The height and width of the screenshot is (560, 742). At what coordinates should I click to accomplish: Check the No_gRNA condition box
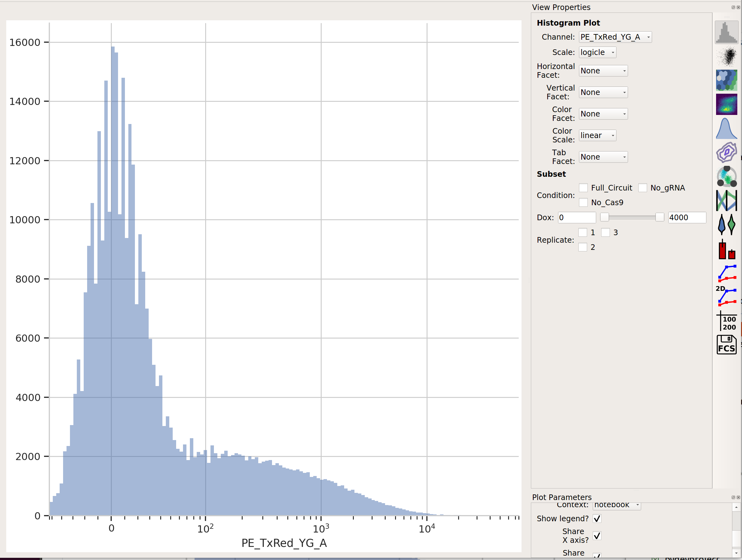coord(643,188)
